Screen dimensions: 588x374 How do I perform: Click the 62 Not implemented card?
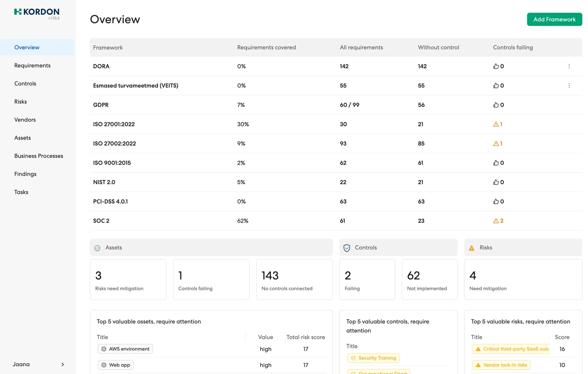pos(430,279)
